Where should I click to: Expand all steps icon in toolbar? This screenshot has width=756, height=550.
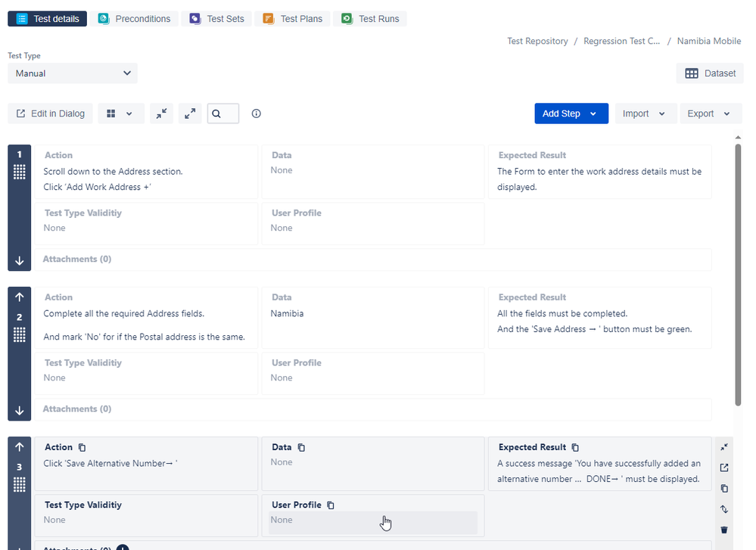[190, 113]
